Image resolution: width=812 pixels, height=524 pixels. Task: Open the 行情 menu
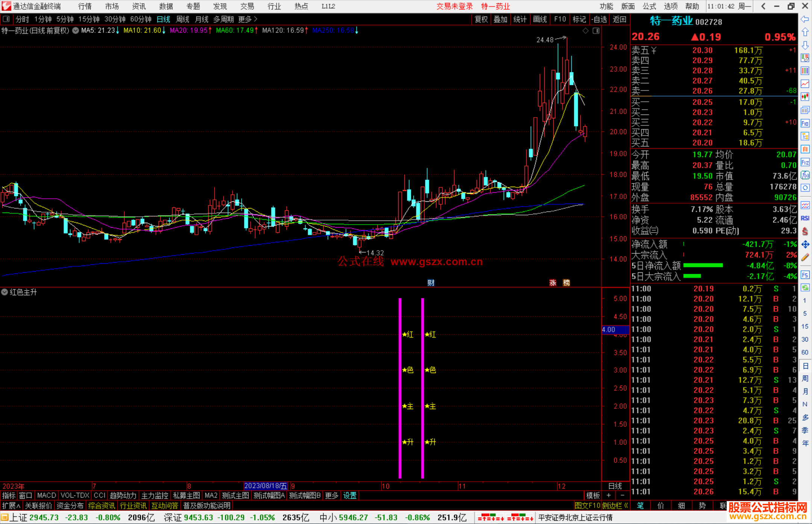[85, 6]
